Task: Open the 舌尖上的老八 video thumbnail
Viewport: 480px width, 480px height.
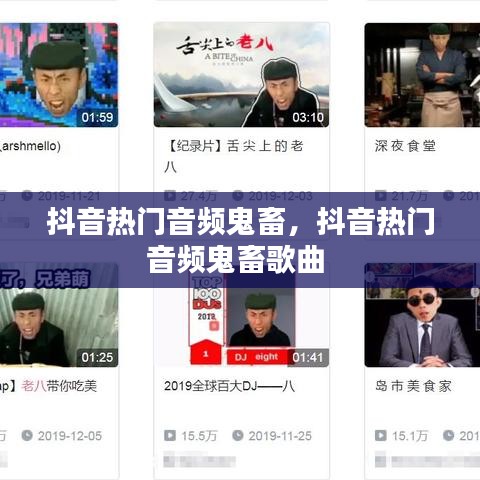Action: tap(241, 75)
